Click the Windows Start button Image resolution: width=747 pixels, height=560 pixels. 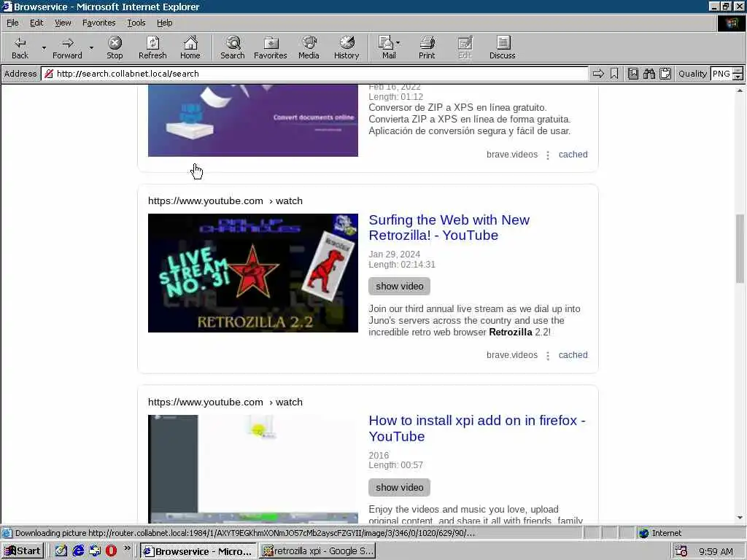(23, 551)
